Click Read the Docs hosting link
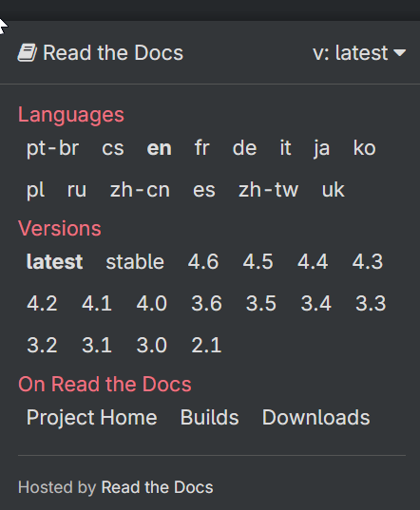Viewport: 420px width, 510px height. click(x=158, y=487)
